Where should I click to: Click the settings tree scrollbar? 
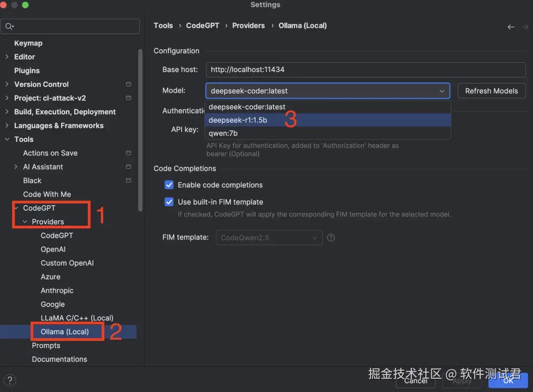[x=140, y=131]
